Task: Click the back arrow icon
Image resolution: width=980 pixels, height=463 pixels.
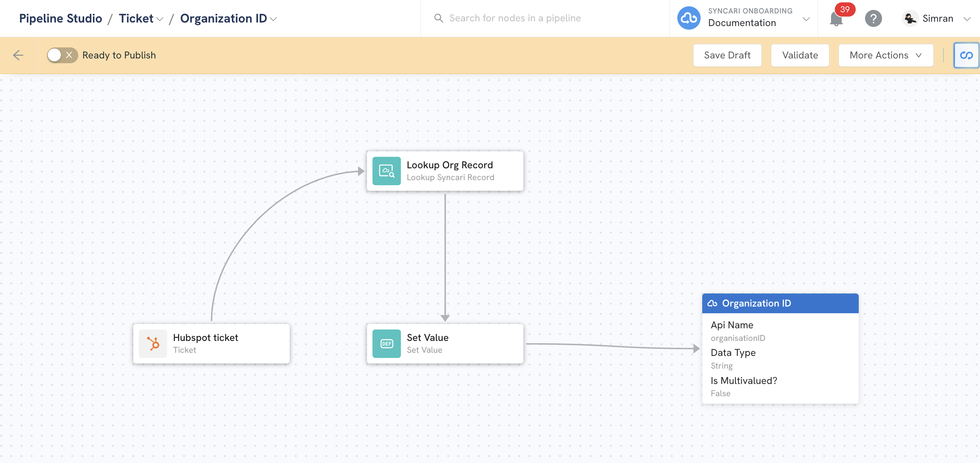Action: tap(18, 55)
